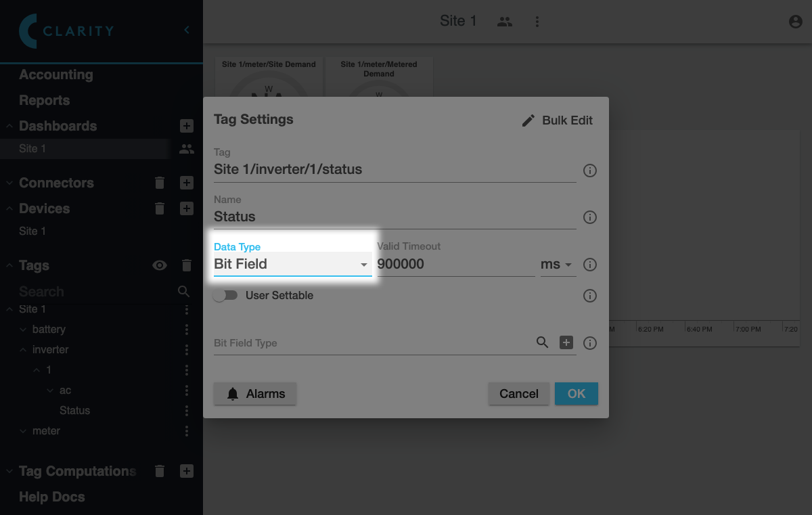This screenshot has height=515, width=812.
Task: Open the Data Type dropdown
Action: coord(292,264)
